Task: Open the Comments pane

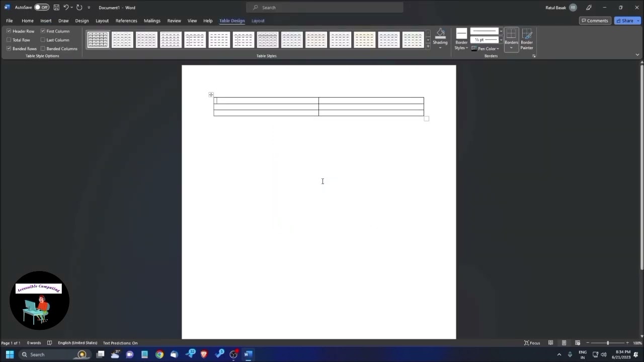Action: 594,21
